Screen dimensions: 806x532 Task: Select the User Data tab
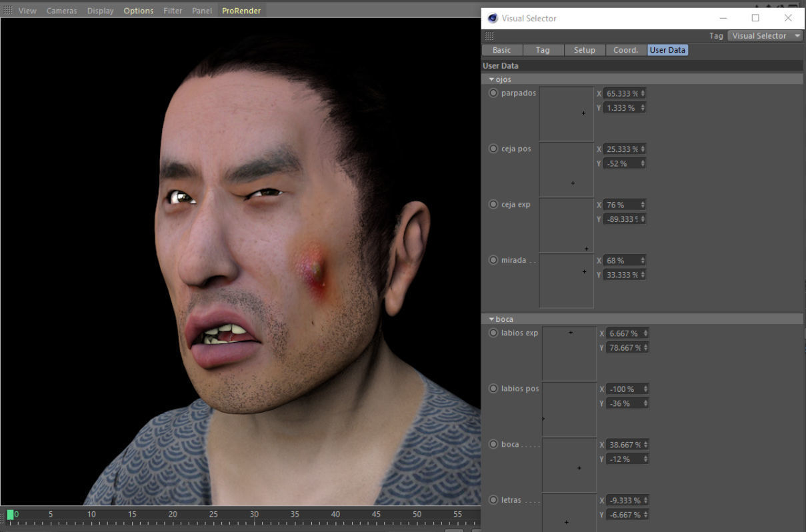pos(667,50)
